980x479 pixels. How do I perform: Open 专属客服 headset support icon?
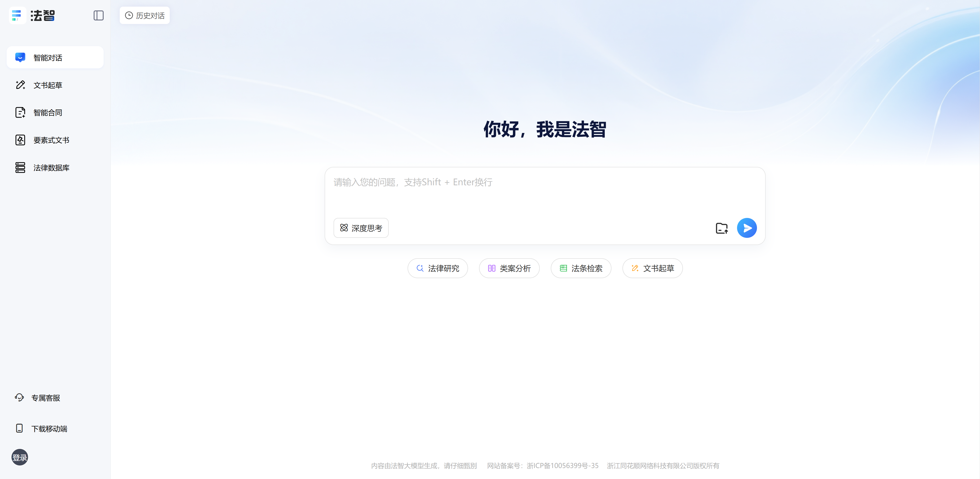coord(19,398)
